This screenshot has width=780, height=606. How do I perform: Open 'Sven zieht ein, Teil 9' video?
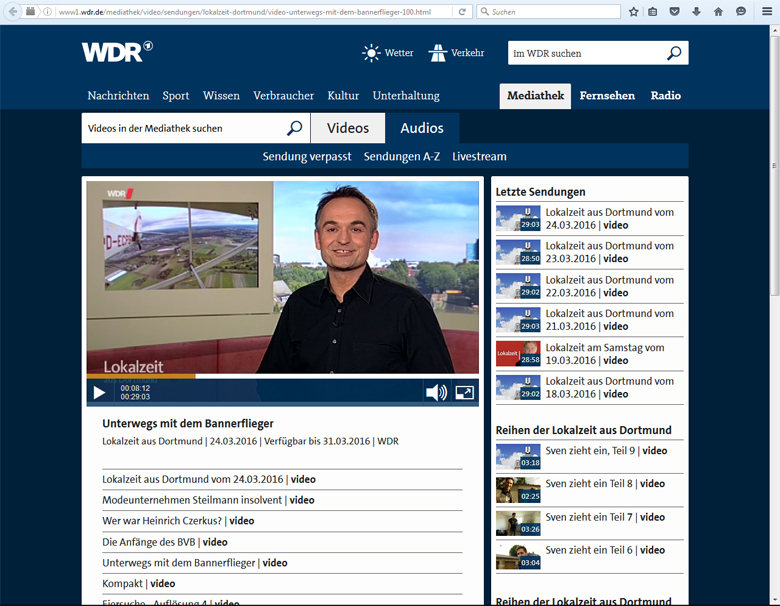coord(606,451)
